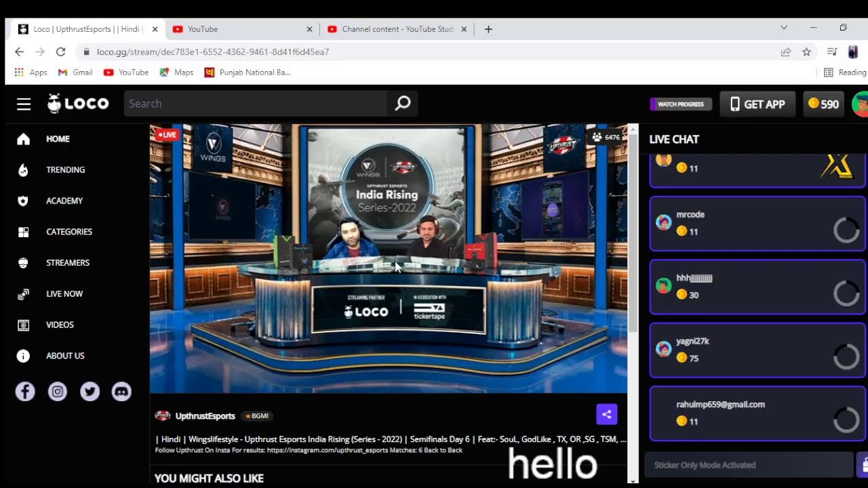Click the GET APP button
This screenshot has height=488, width=868.
757,104
